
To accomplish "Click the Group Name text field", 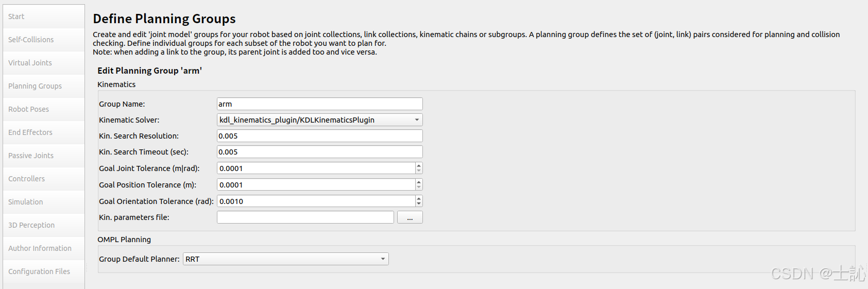I will (x=319, y=104).
